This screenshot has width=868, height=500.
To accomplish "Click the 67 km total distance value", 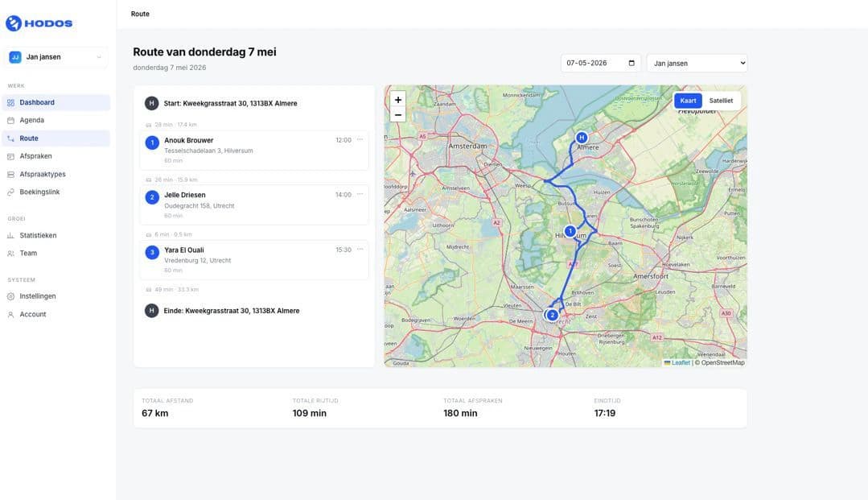I will (155, 413).
